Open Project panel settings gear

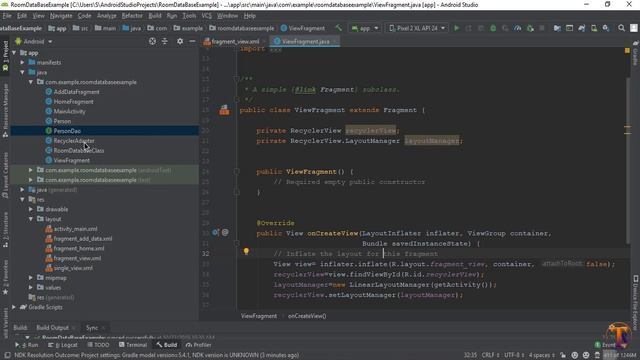coord(180,41)
